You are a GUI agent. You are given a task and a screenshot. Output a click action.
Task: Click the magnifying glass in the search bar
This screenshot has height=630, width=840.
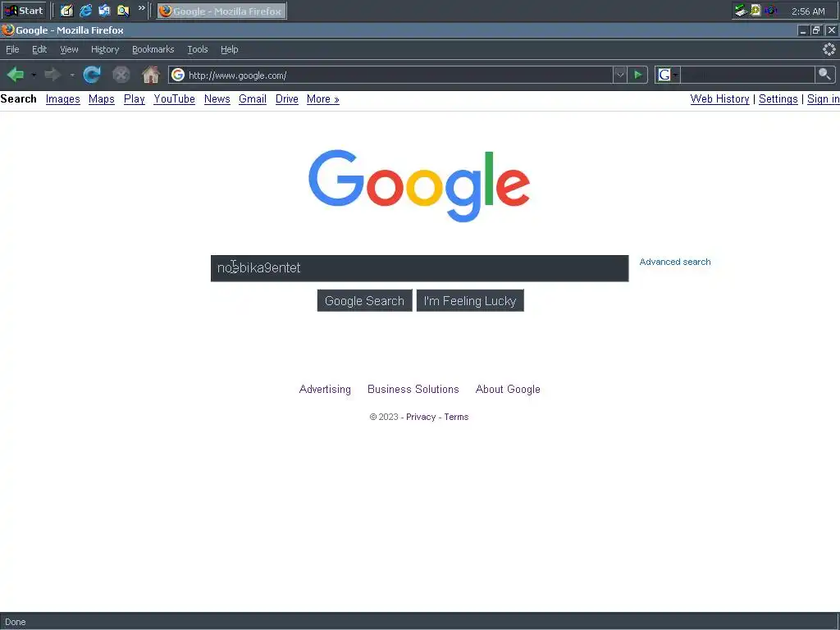824,75
